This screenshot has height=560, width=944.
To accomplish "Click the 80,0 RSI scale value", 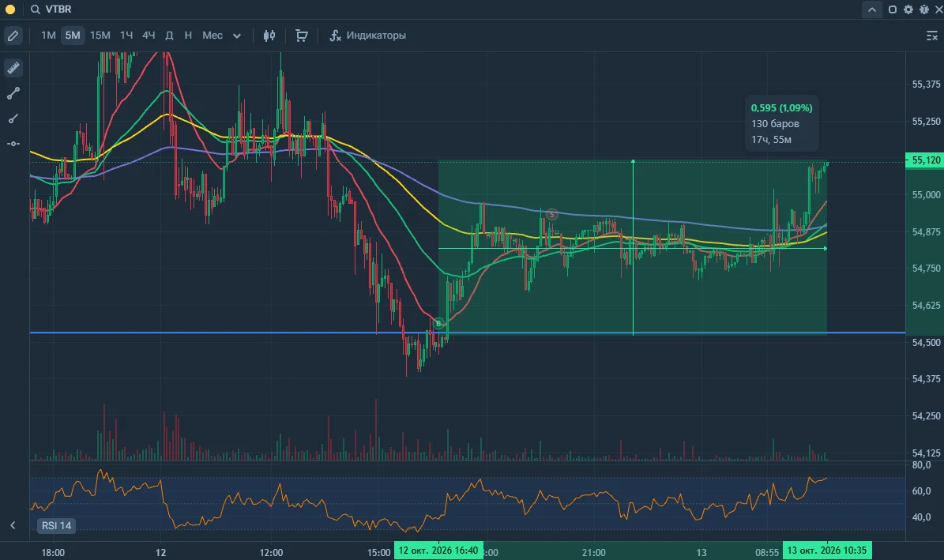I will [x=921, y=465].
